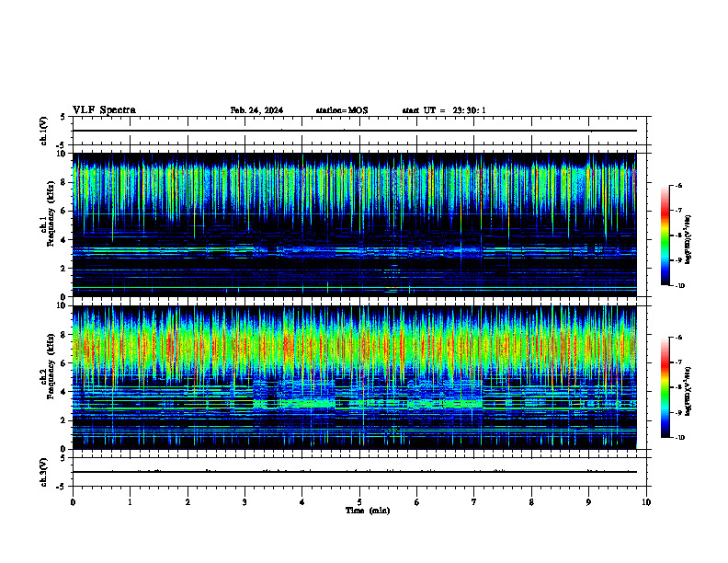728x563 pixels.
Task: Click the ch.1 voltage waveform trace
Action: point(354,131)
